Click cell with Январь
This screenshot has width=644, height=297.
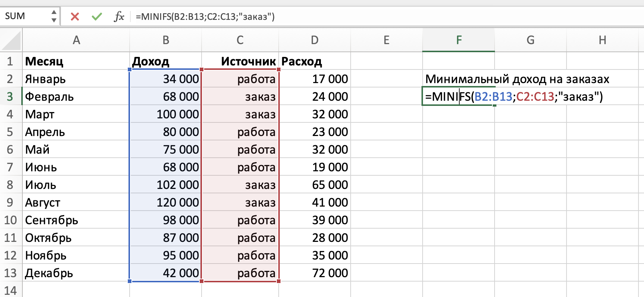76,79
